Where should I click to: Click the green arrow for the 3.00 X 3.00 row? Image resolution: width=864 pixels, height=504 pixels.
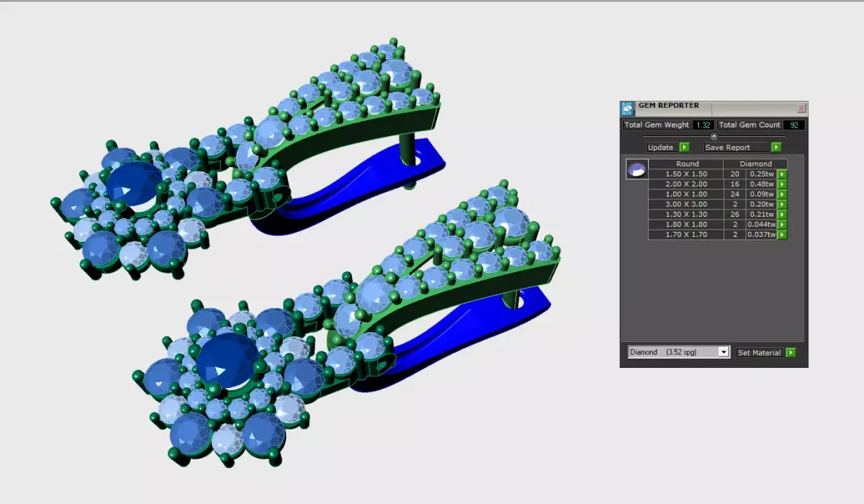click(x=782, y=204)
